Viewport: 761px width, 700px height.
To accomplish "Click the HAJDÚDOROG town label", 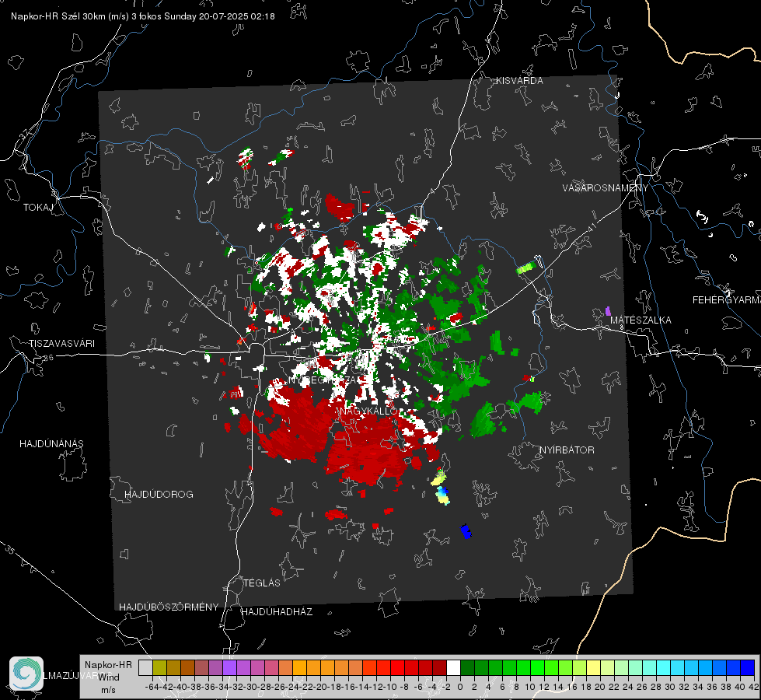I will [x=159, y=495].
